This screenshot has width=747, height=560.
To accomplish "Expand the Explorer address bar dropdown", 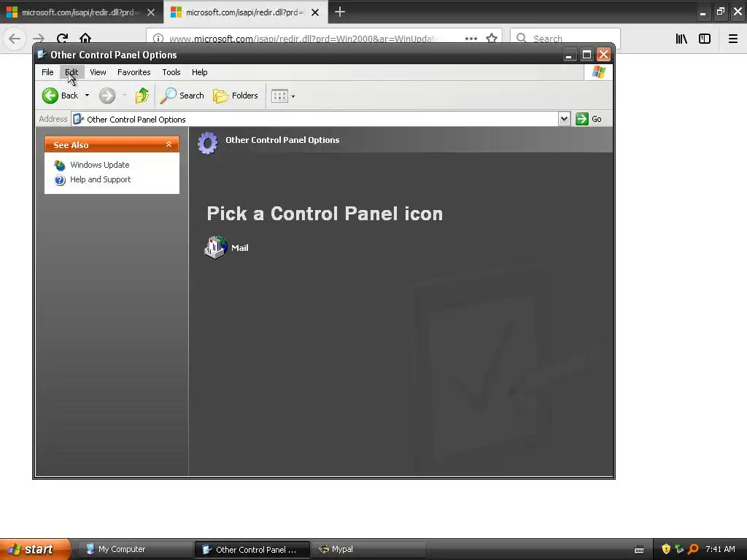I will (564, 119).
